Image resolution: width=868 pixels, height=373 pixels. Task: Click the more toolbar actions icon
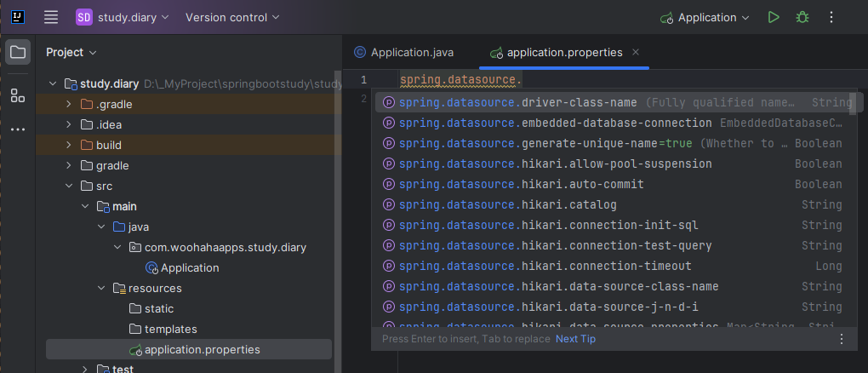[x=831, y=17]
